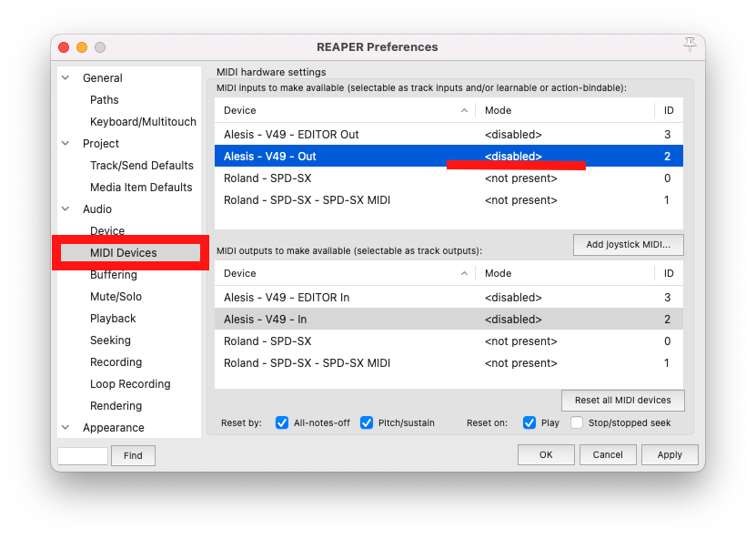This screenshot has height=539, width=756.
Task: Select input Alesis - V49 - EDITOR Out
Action: click(449, 134)
